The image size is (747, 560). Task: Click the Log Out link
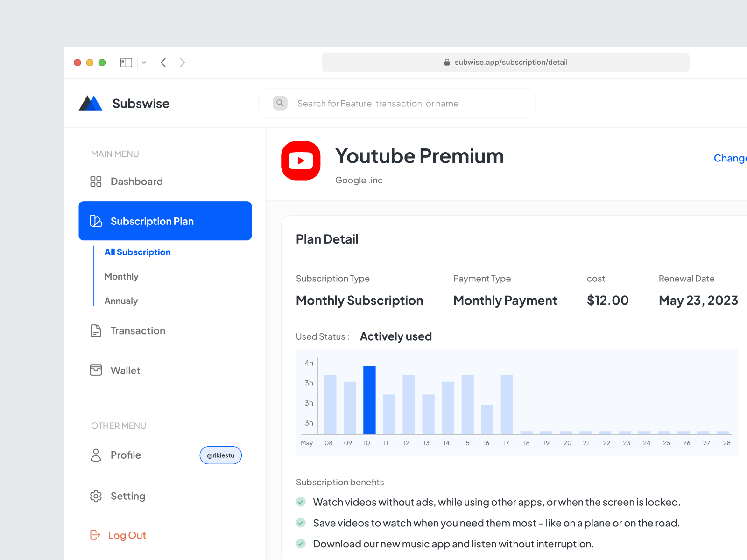click(127, 535)
